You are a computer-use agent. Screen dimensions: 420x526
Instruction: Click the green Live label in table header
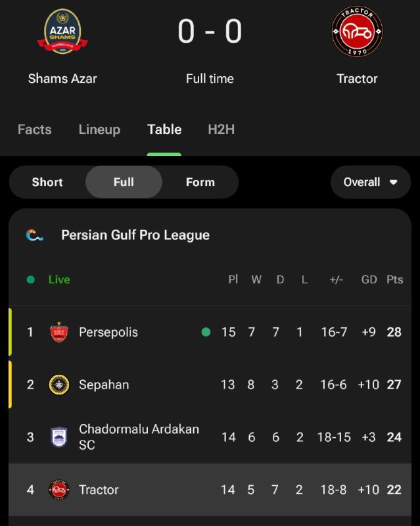[x=59, y=279]
